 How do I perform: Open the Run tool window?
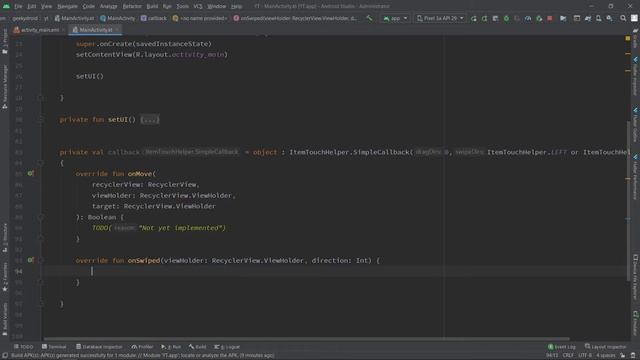tap(171, 347)
